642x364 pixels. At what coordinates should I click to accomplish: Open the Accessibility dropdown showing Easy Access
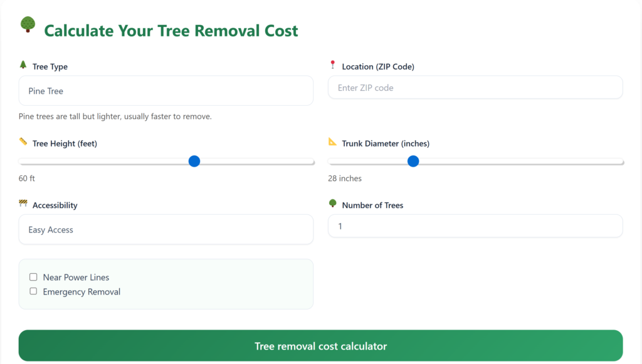click(x=166, y=229)
